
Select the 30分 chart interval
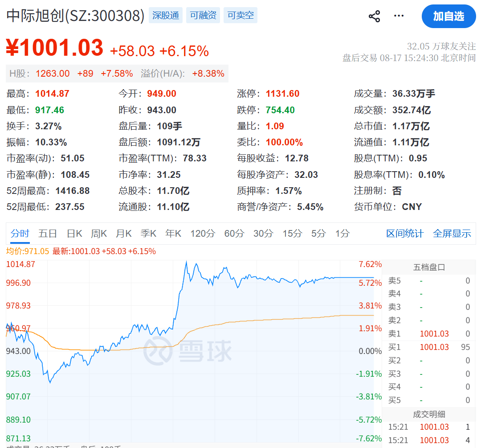click(263, 234)
